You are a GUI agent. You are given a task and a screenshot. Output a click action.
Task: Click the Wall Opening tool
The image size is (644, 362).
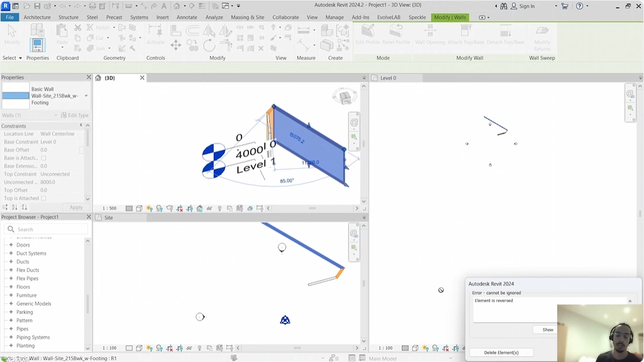tap(430, 34)
